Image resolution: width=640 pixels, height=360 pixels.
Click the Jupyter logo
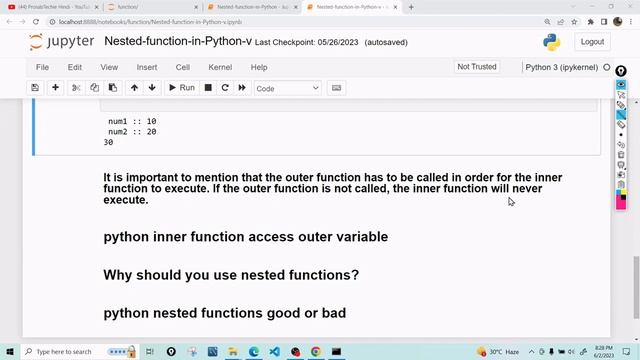tap(62, 42)
